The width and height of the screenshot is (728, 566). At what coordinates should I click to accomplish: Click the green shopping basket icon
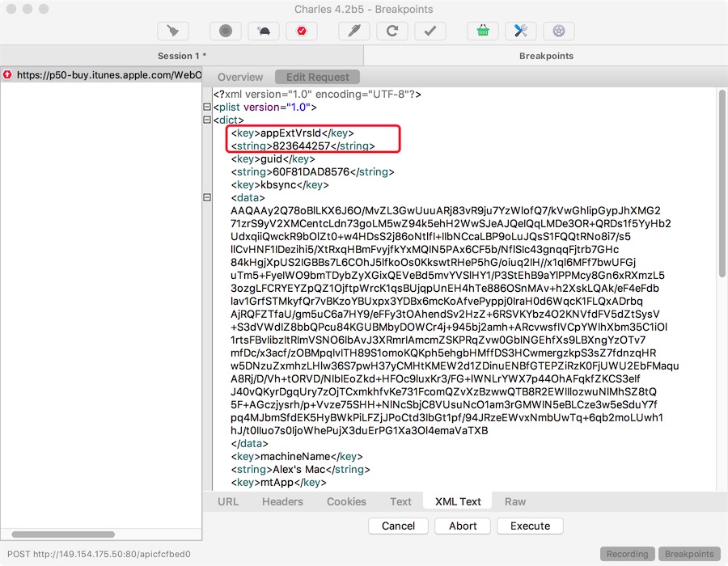483,31
